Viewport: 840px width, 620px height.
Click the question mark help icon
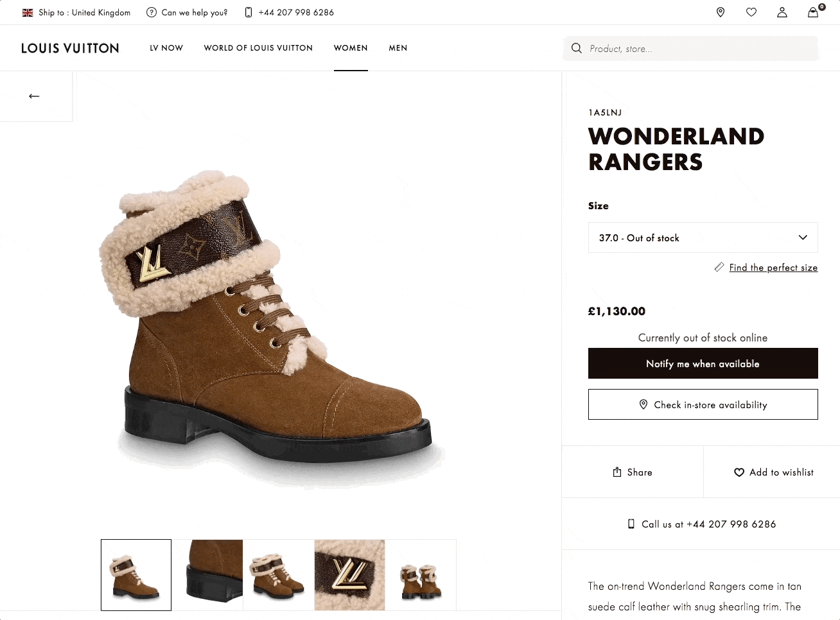[x=152, y=12]
